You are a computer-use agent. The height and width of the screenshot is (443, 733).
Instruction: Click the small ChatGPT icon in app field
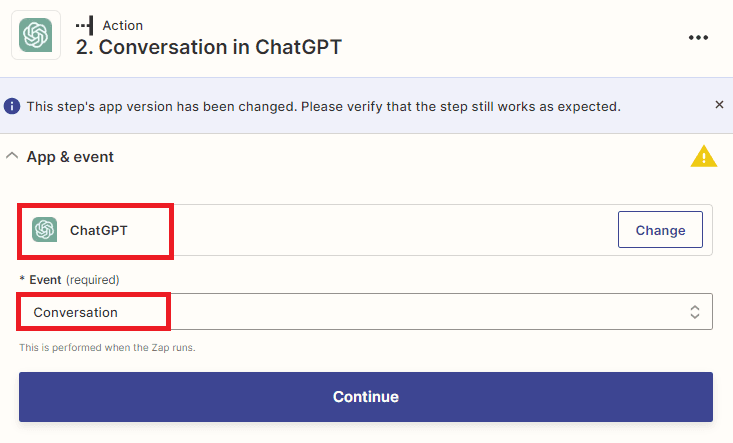coord(44,230)
